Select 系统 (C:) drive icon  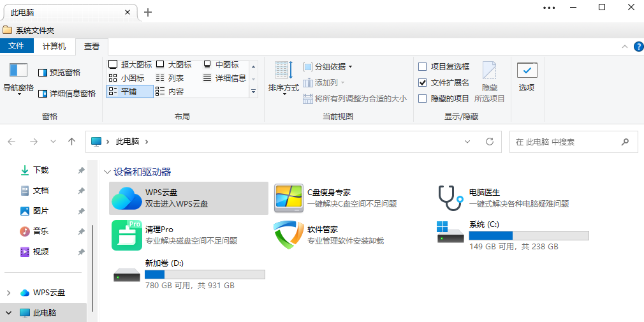pos(451,233)
